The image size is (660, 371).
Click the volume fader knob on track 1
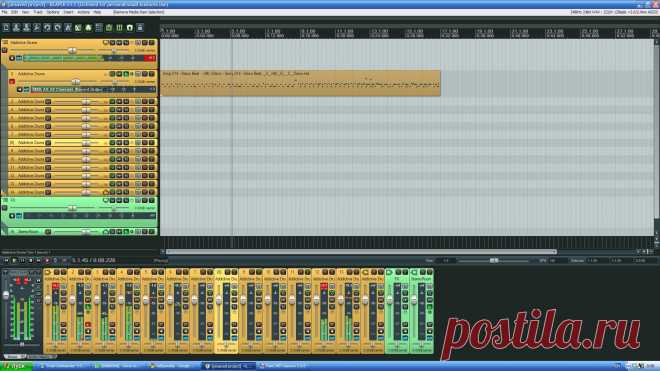point(72,51)
